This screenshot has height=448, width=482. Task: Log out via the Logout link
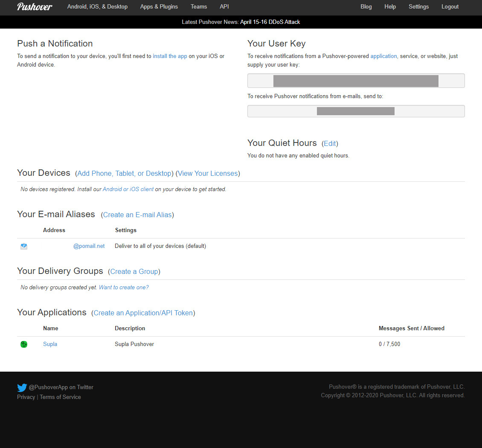point(450,6)
